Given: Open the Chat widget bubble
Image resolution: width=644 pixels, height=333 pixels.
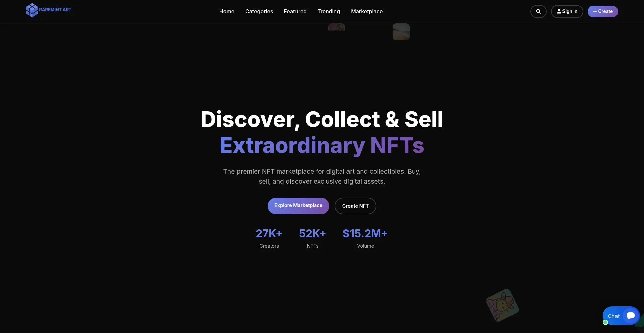Looking at the screenshot, I should click(x=621, y=316).
